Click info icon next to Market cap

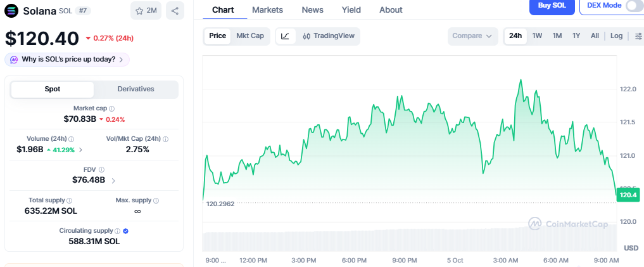[x=111, y=108]
